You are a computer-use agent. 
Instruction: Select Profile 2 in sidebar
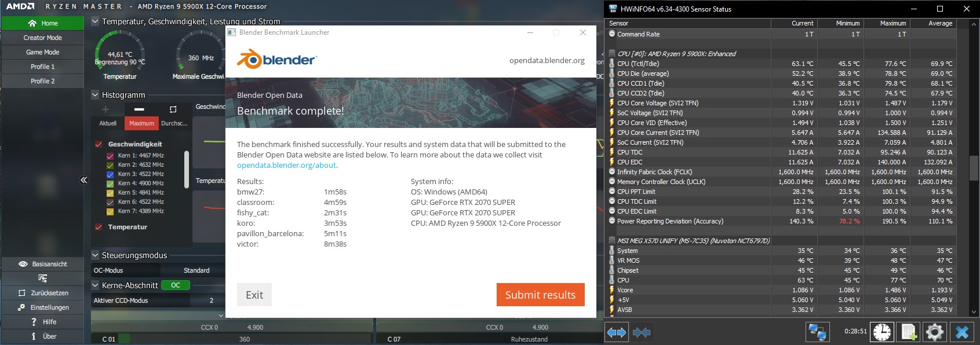point(43,81)
